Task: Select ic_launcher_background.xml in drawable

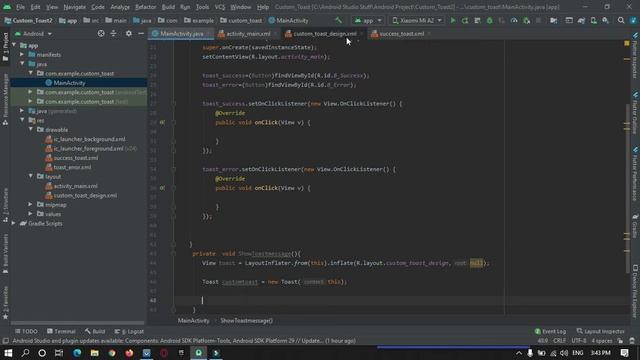Action: point(89,139)
